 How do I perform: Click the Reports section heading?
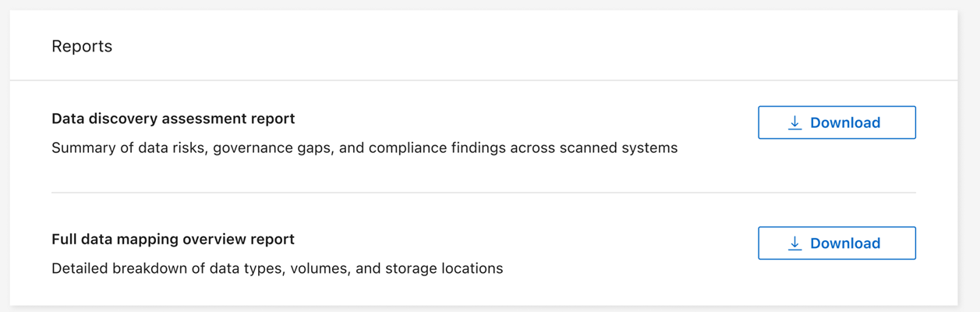coord(82,46)
